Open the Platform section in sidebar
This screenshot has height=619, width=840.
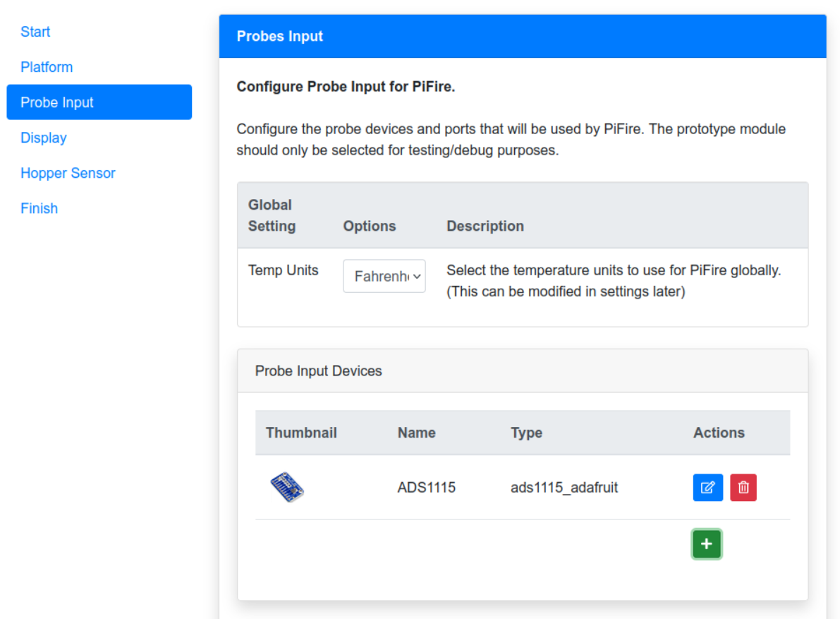click(x=47, y=67)
